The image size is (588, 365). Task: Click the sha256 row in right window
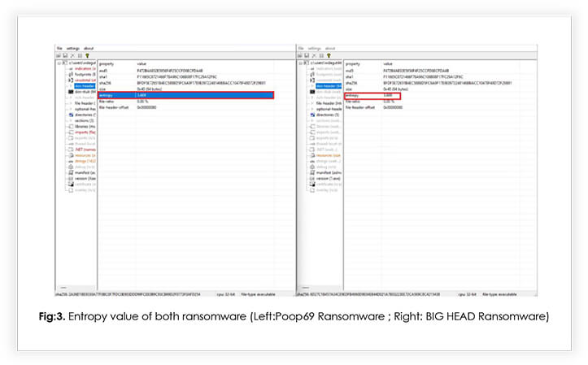coord(431,83)
